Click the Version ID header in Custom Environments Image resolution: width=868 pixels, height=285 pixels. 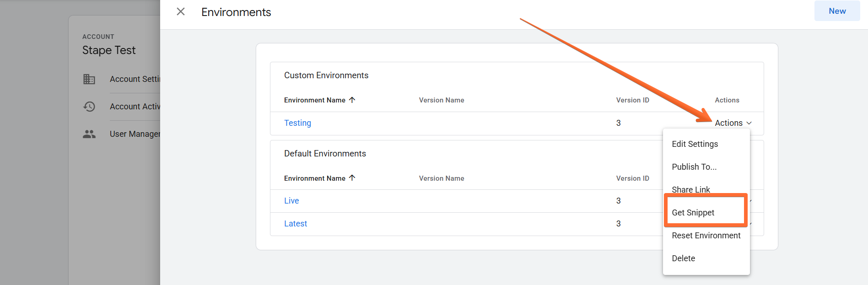[632, 100]
